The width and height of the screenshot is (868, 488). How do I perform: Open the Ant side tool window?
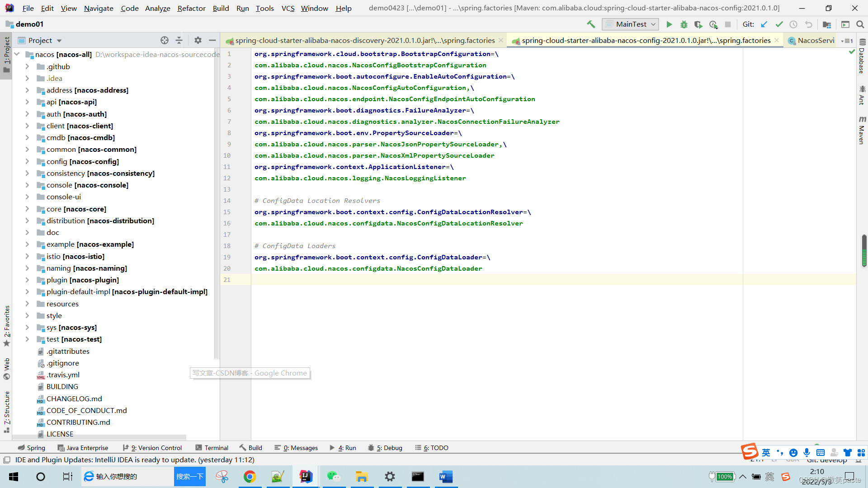[862, 95]
